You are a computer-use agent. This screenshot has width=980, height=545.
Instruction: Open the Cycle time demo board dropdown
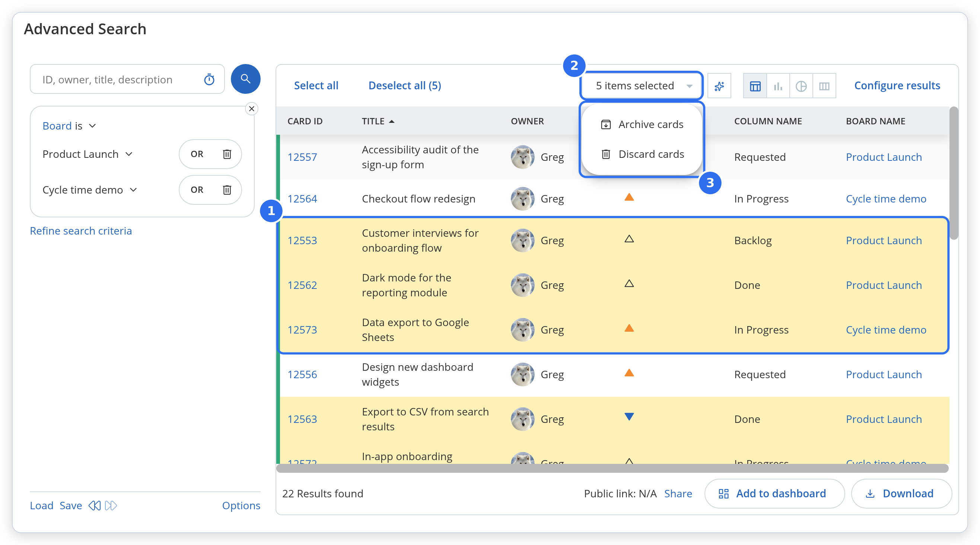click(x=90, y=190)
